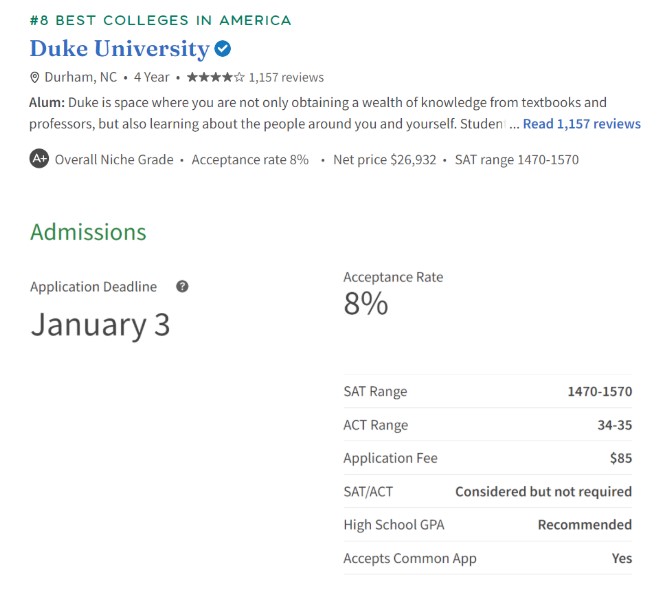Click the Overall Niche Grade label
The width and height of the screenshot is (659, 592).
pyautogui.click(x=114, y=160)
